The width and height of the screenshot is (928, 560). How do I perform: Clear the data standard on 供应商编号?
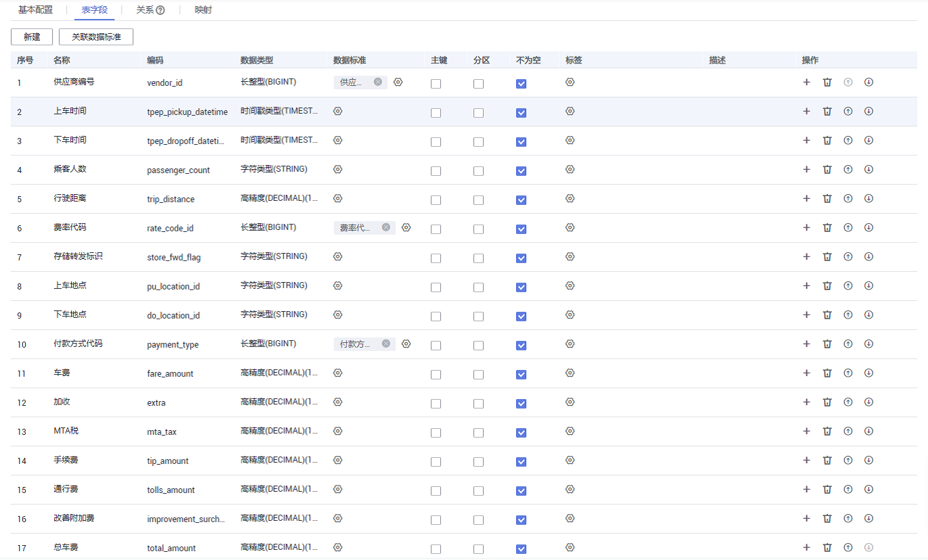378,82
